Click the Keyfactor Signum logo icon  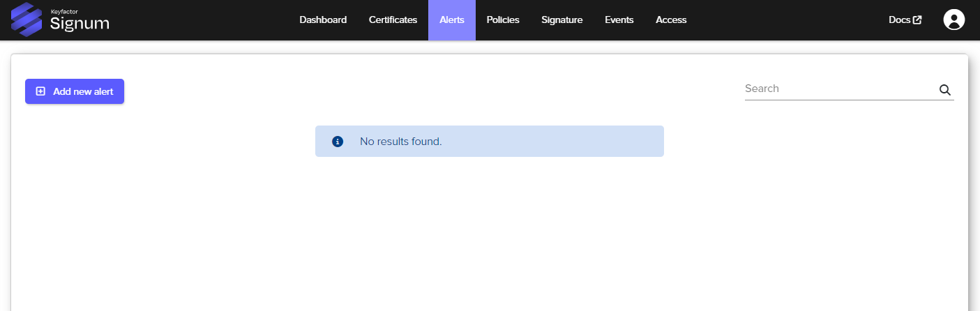tap(27, 20)
